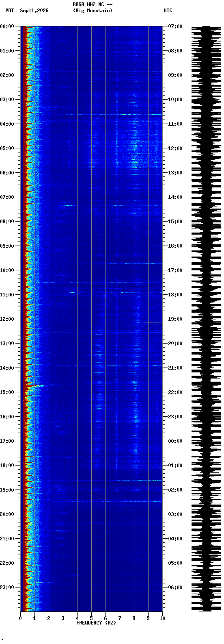The height and width of the screenshot is (644, 224).
Task: Click UTC time label '02:00' on right axis
Action: click(x=175, y=490)
